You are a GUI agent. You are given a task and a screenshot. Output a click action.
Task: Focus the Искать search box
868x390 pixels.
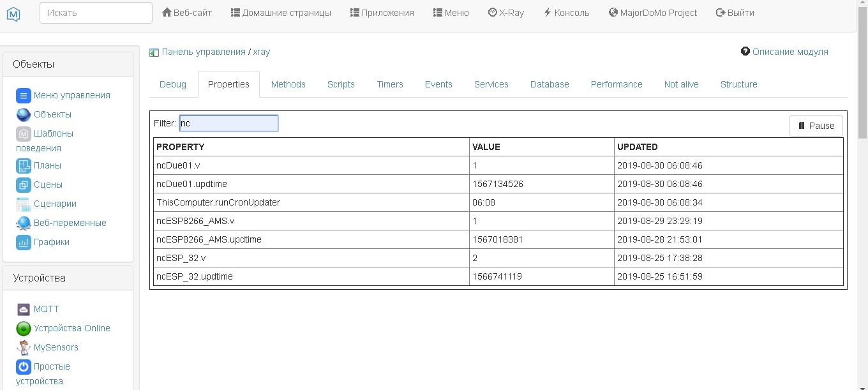pyautogui.click(x=96, y=13)
